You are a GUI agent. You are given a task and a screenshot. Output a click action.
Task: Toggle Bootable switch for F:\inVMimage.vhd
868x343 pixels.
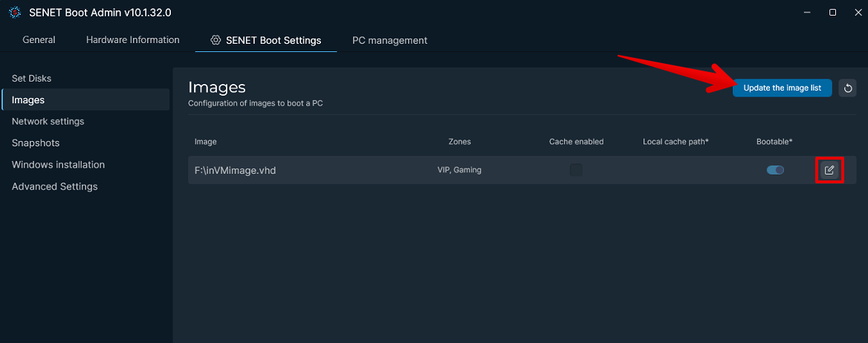tap(775, 170)
